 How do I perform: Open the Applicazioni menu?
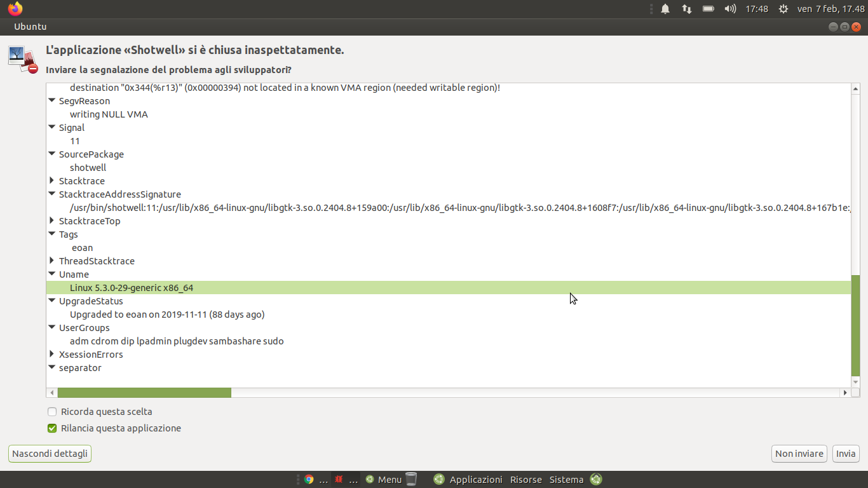tap(476, 480)
